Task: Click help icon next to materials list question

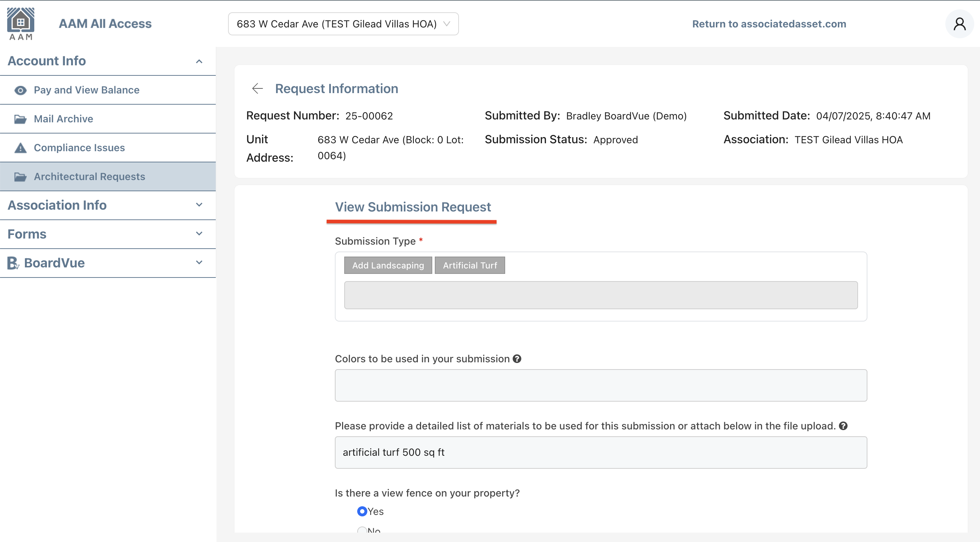Action: click(843, 426)
